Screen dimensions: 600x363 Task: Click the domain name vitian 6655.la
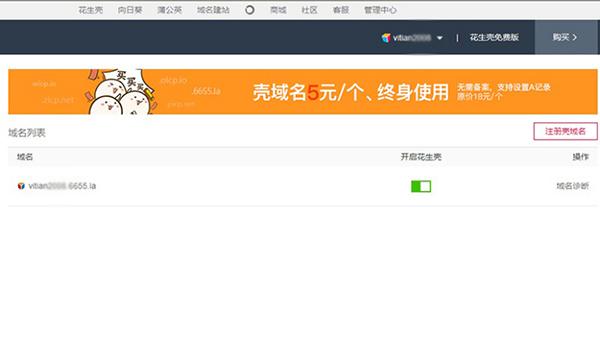tap(62, 186)
